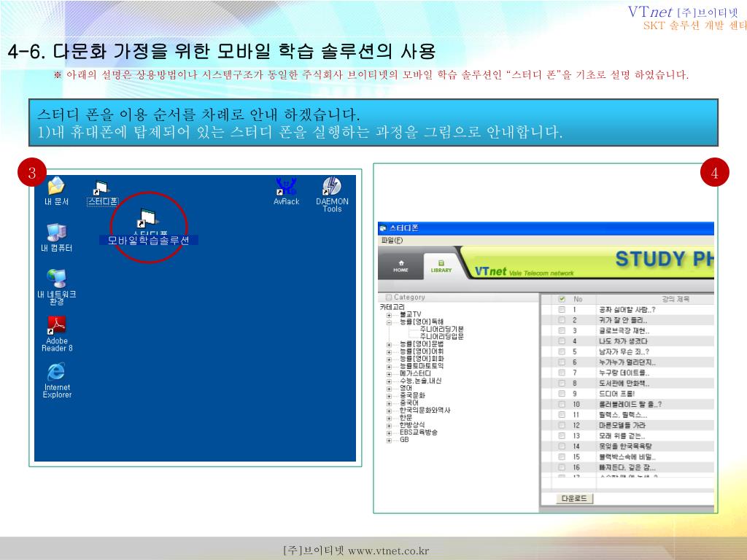Viewport: 747px width, 560px height.
Task: Check the box for lecture 13 모래 위를 걷는
Action: 562,436
